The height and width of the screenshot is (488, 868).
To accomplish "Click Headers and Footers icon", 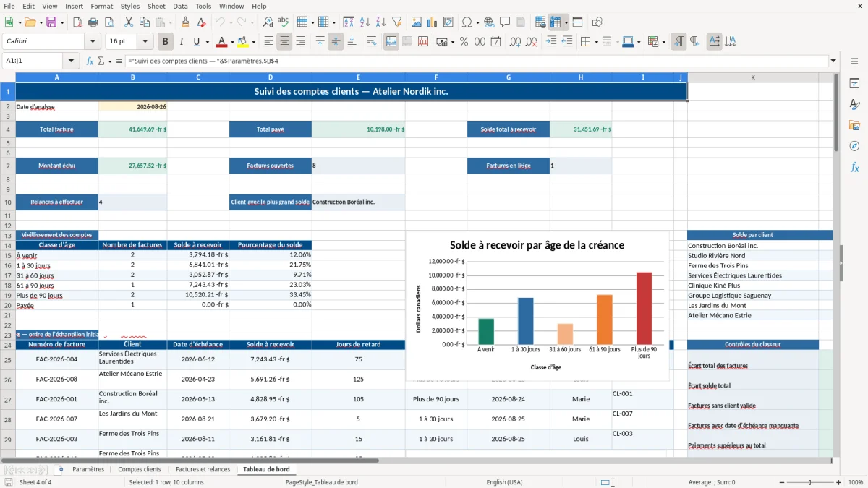I will (521, 22).
